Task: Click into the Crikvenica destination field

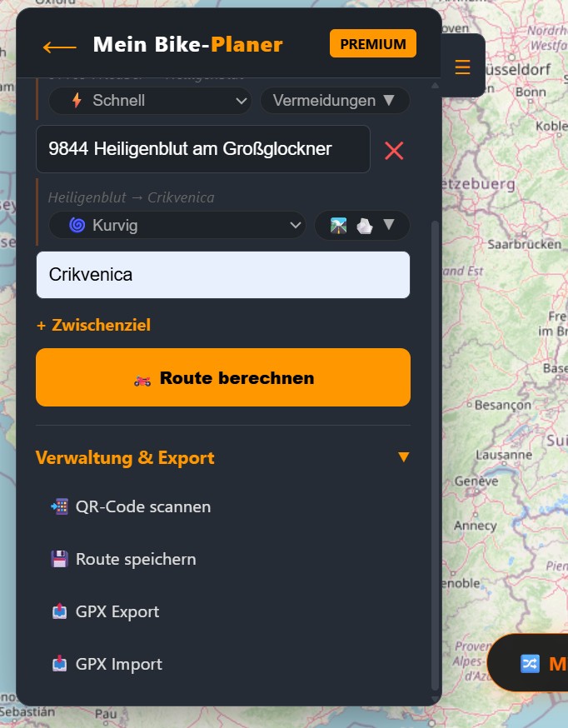Action: tap(222, 275)
